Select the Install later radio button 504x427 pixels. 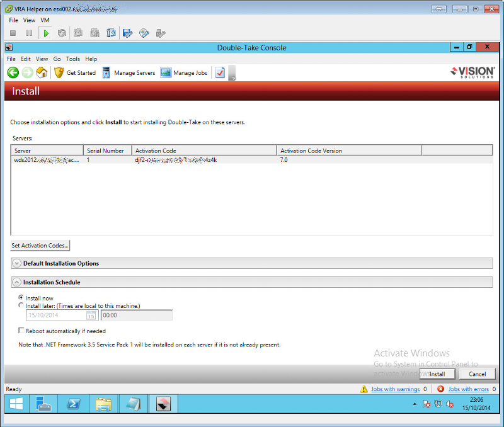click(x=21, y=305)
